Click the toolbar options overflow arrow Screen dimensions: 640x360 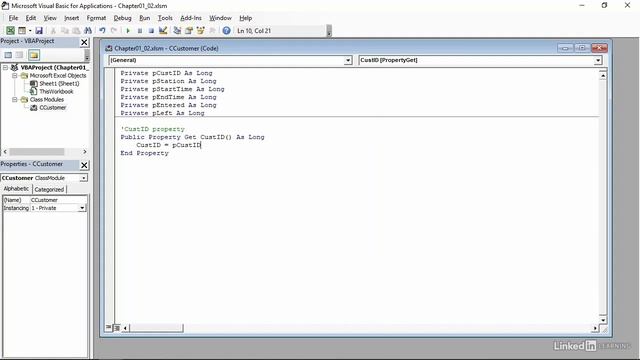[x=329, y=31]
